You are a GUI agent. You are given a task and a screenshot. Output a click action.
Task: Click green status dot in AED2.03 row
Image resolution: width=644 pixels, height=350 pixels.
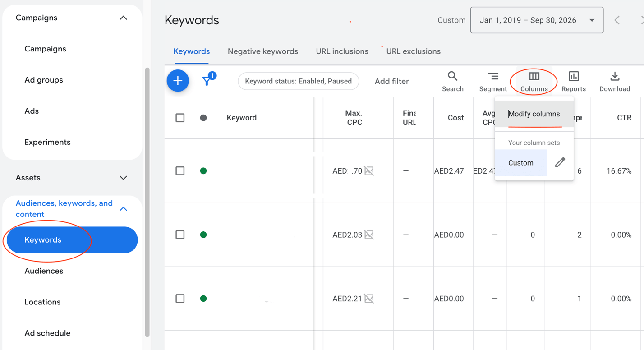203,235
